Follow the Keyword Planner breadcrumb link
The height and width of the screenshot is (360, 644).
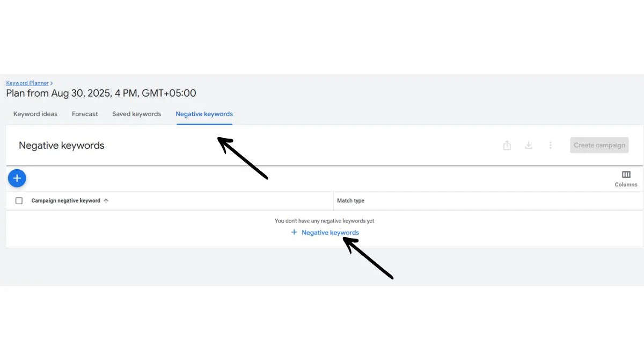pyautogui.click(x=27, y=83)
